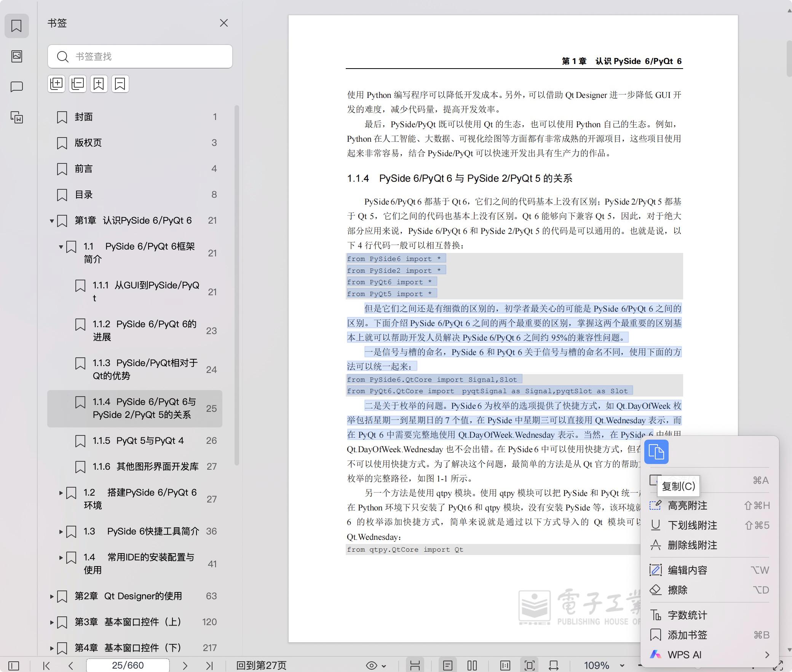The width and height of the screenshot is (792, 672).
Task: Enable double-page view mode
Action: (x=472, y=665)
